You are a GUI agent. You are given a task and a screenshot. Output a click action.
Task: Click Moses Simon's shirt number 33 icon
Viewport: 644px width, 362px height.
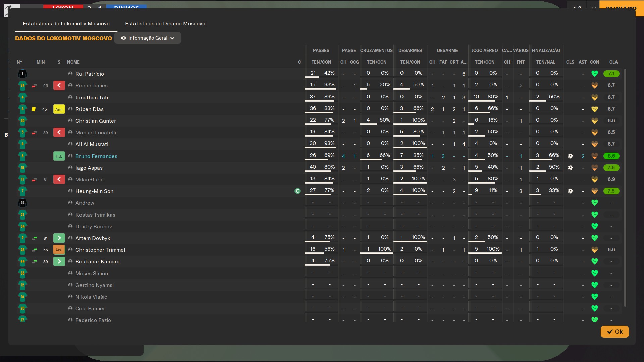click(x=22, y=273)
